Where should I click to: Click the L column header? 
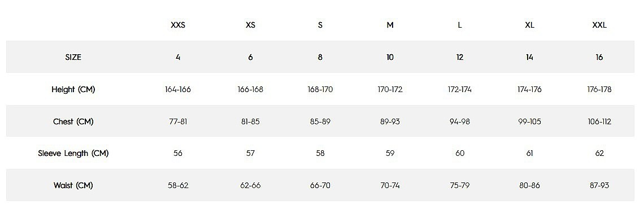point(460,25)
